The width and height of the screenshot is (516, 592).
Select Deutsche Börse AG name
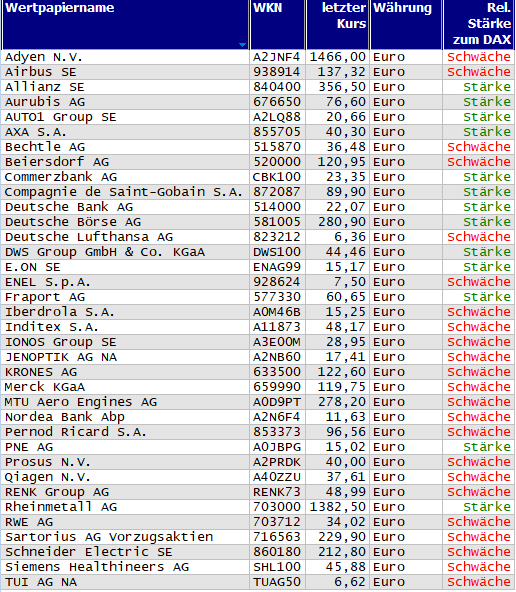[x=72, y=222]
